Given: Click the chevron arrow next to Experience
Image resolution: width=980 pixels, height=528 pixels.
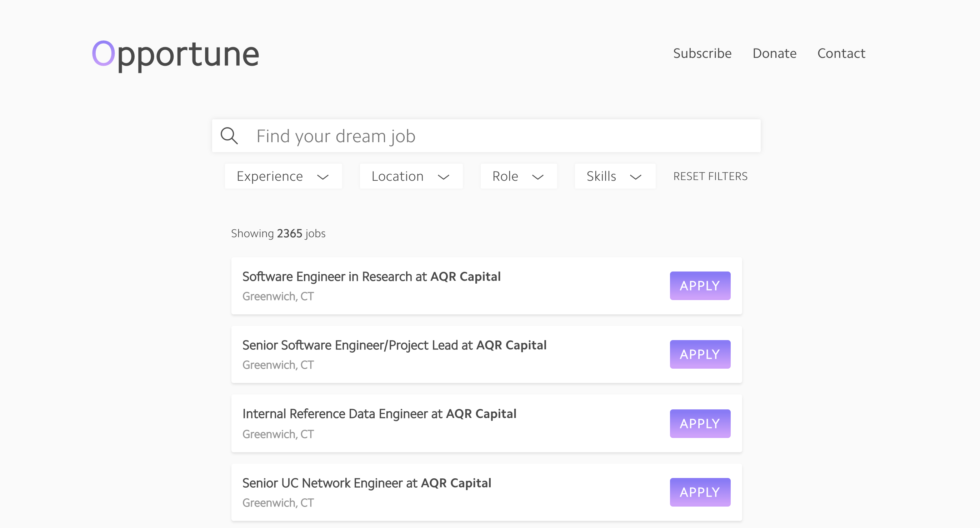Looking at the screenshot, I should (322, 177).
